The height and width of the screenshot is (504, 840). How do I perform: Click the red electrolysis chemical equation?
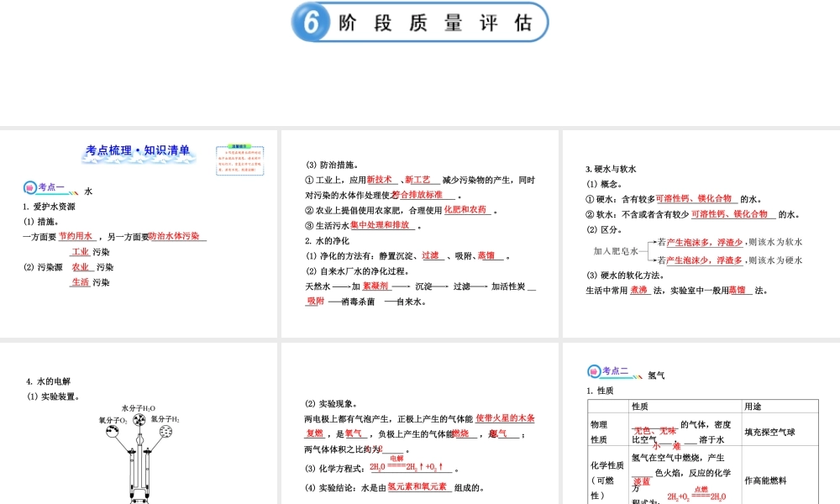point(407,465)
